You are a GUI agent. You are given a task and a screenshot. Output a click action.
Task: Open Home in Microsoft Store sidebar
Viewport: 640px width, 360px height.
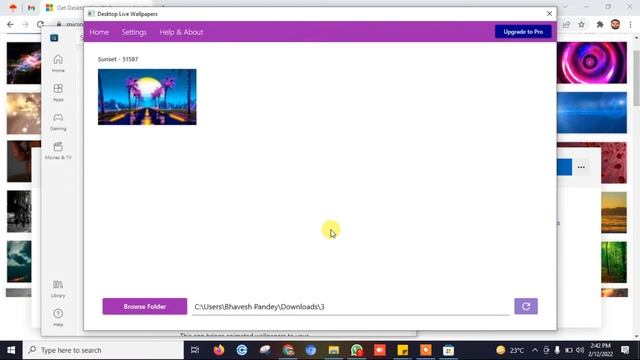tap(58, 63)
